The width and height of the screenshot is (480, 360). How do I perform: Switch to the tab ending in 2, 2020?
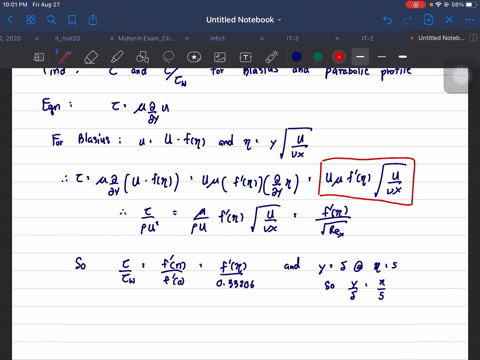(11, 38)
